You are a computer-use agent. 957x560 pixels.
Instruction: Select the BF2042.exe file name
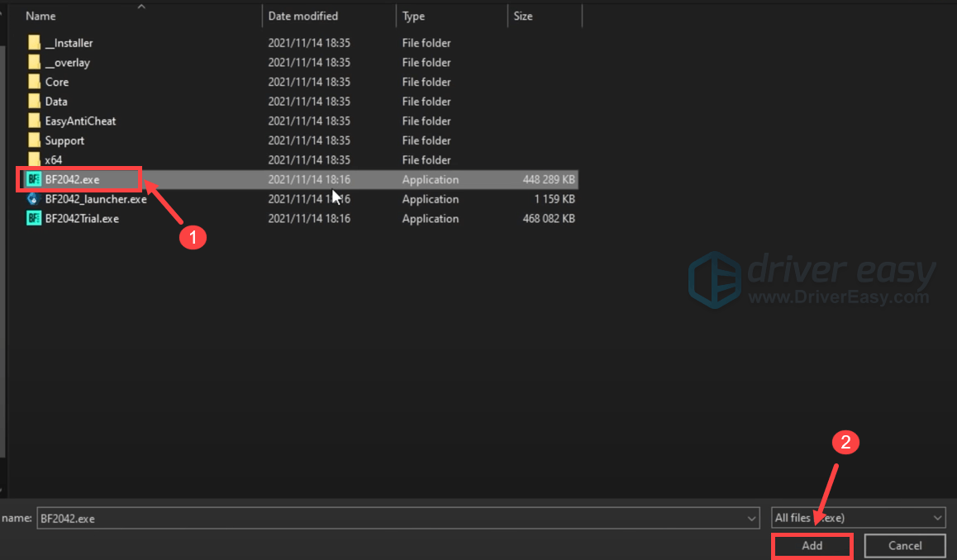(72, 179)
